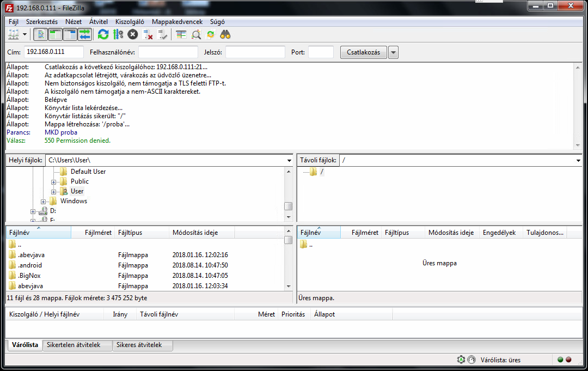Viewport: 588px width, 371px height.
Task: Toggle transfer queue display
Action: click(85, 35)
